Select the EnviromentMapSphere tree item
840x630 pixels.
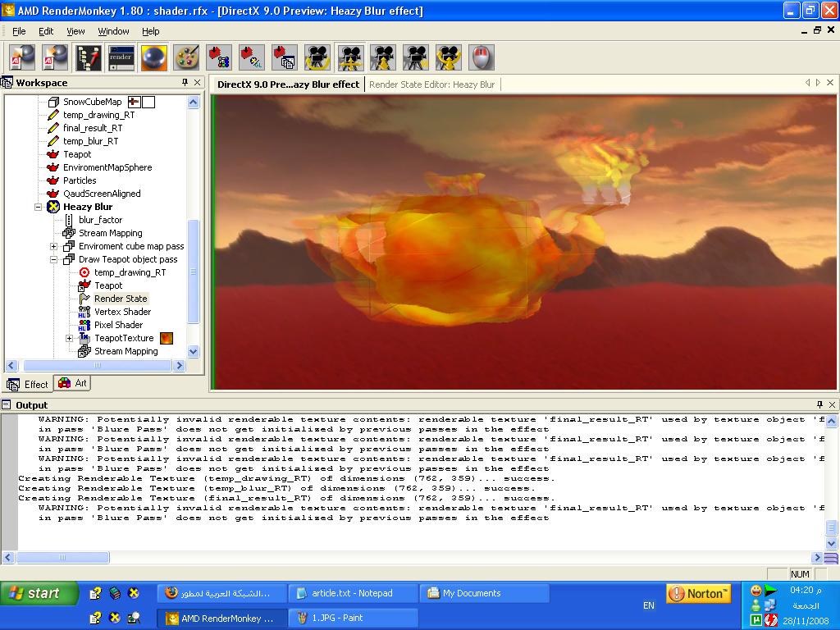[x=107, y=167]
